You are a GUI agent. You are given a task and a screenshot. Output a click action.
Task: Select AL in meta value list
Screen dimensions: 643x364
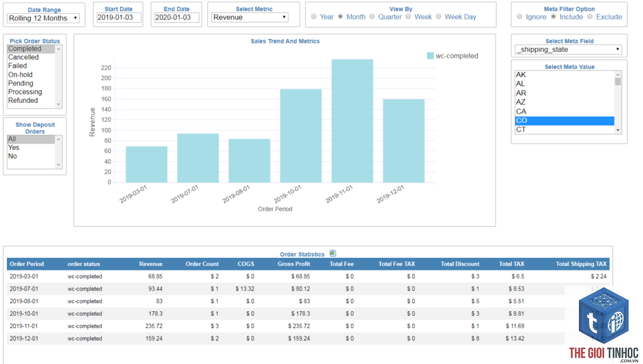click(x=565, y=83)
